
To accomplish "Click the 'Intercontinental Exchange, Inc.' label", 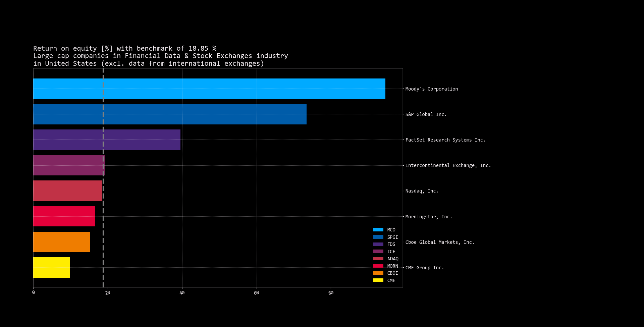I will tap(448, 165).
